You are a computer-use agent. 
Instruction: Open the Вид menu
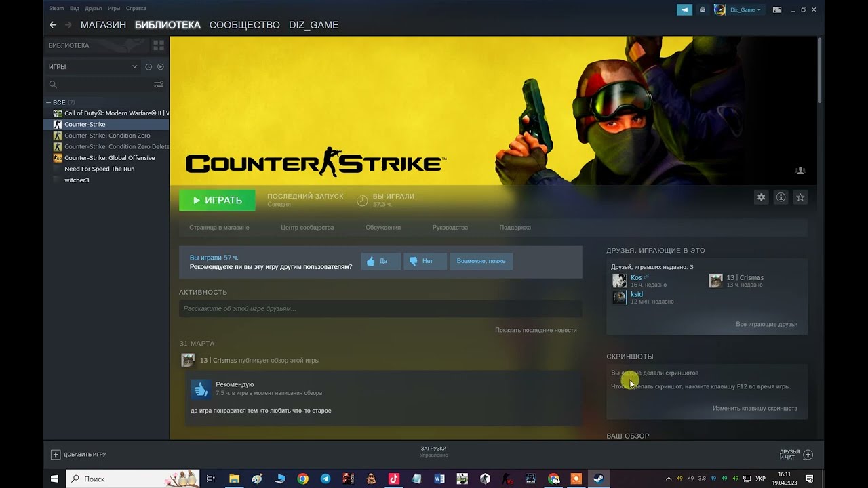coord(75,9)
